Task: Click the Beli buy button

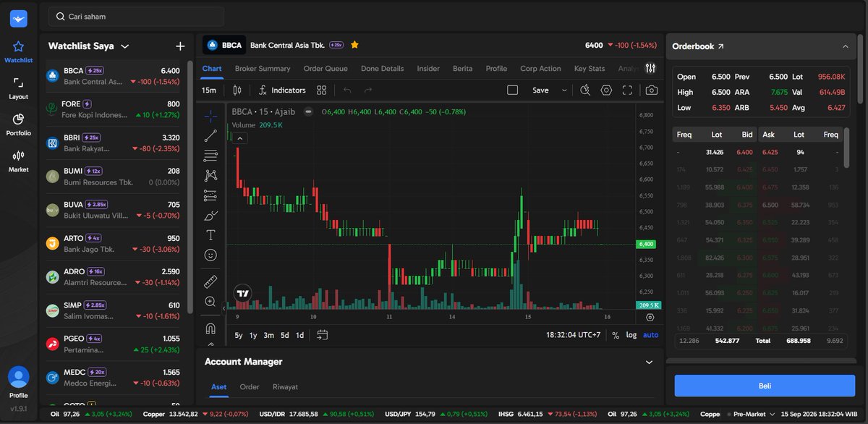Action: [x=765, y=386]
